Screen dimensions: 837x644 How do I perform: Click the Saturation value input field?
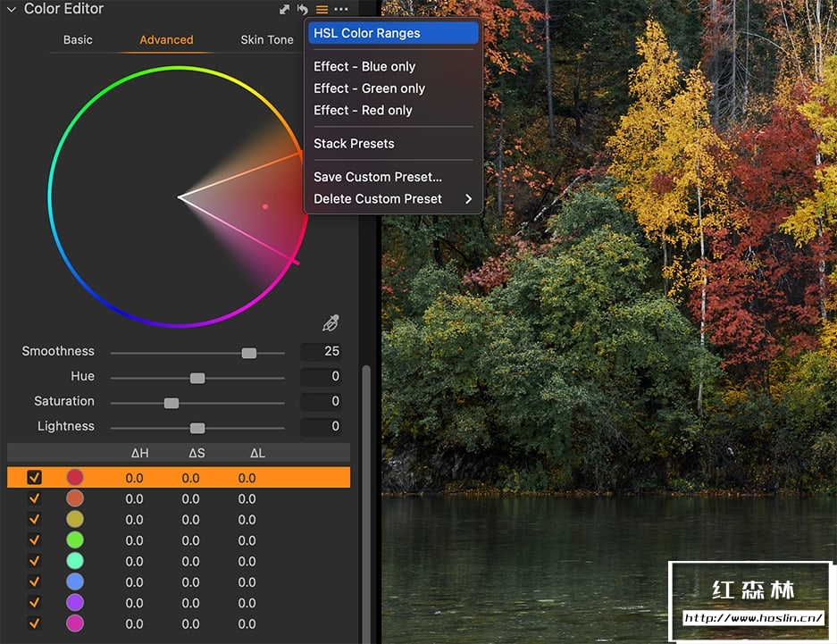tap(322, 402)
